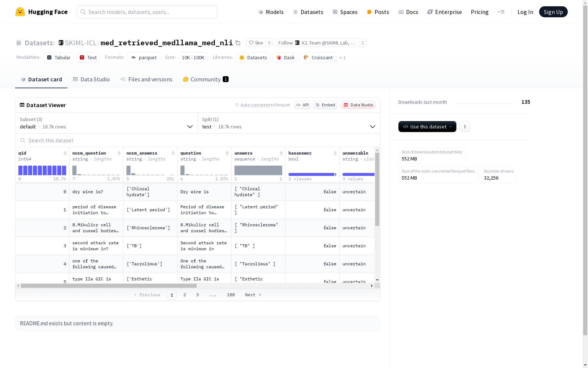Go to page 2 of results
588x368 pixels.
184,295
